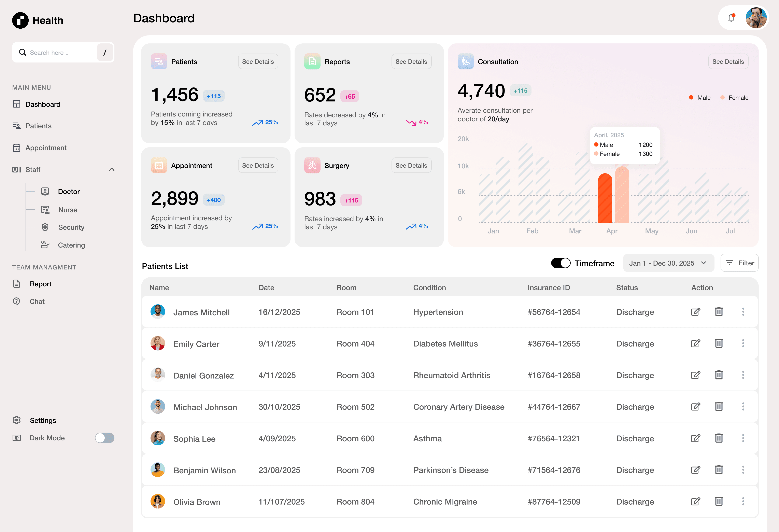Image resolution: width=779 pixels, height=532 pixels.
Task: Open the Jan 1 - Dec 30 date dropdown
Action: pyautogui.click(x=668, y=263)
